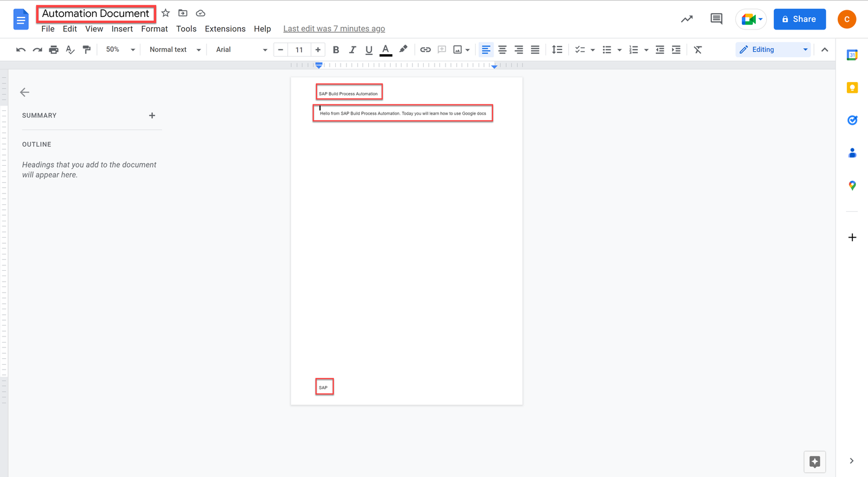Print the document using the printer icon
Image resolution: width=868 pixels, height=477 pixels.
(x=54, y=49)
